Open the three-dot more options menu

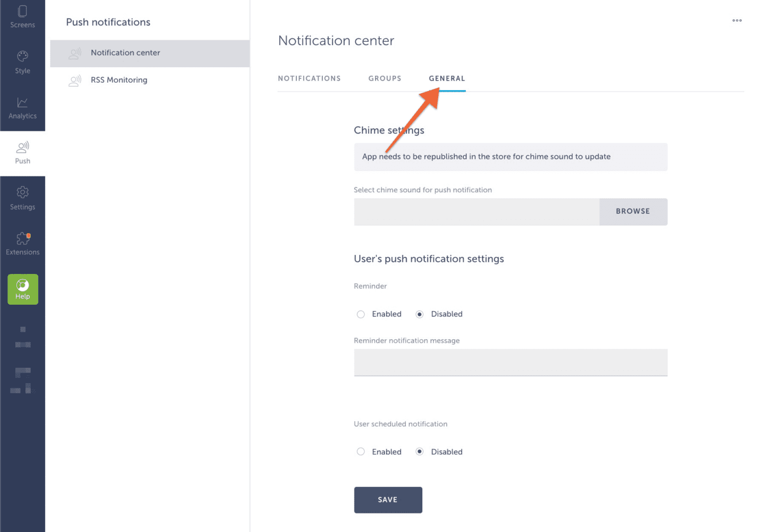(737, 21)
